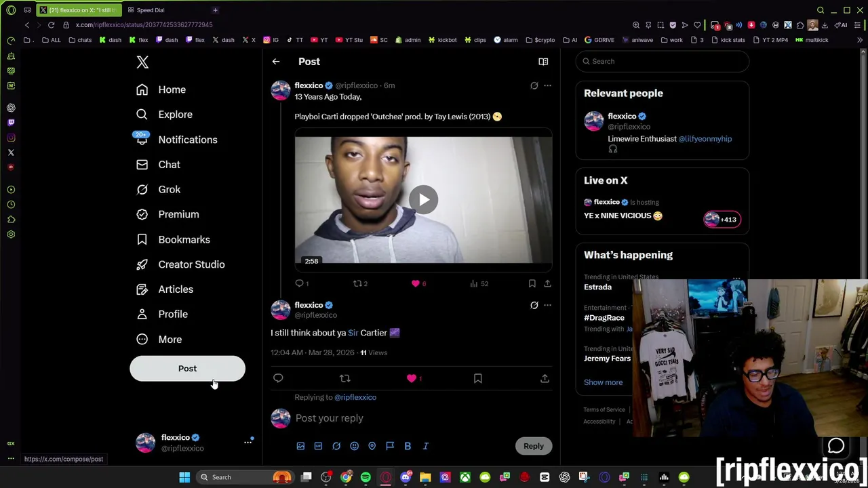Click the X search box

click(x=663, y=62)
